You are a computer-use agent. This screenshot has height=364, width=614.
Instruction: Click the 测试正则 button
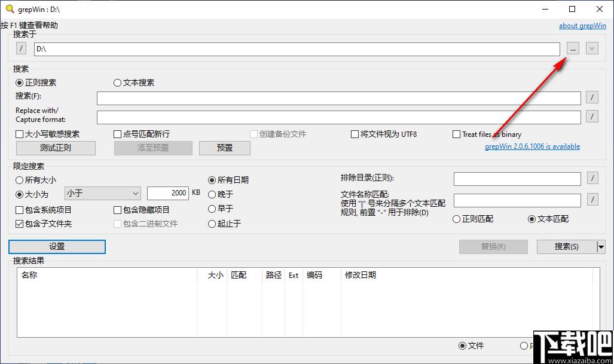[x=56, y=148]
